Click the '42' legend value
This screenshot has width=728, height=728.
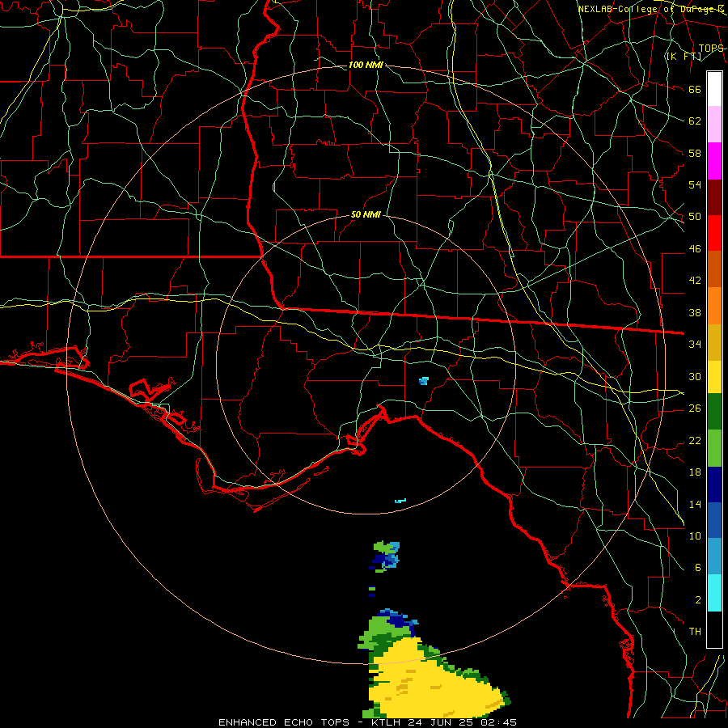point(695,280)
